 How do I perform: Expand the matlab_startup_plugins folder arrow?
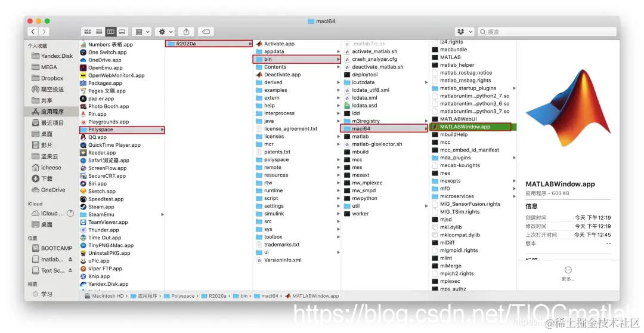pyautogui.click(x=514, y=88)
